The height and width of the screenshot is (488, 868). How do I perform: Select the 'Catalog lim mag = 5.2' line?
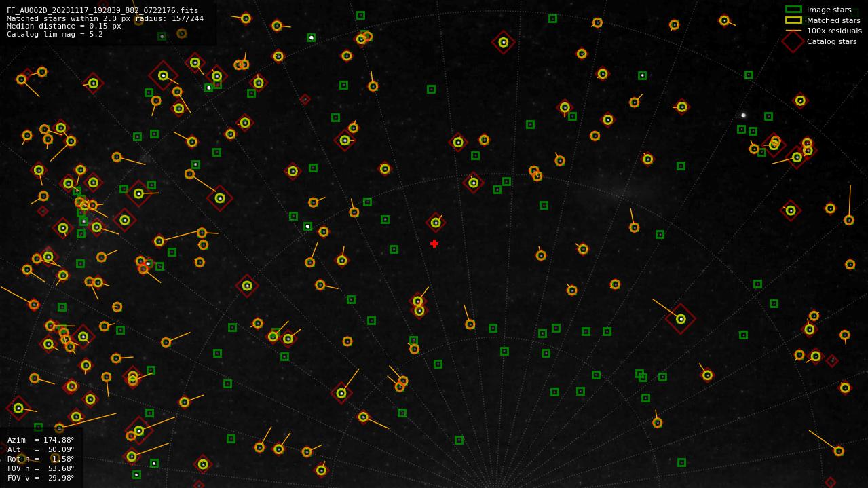click(x=55, y=35)
